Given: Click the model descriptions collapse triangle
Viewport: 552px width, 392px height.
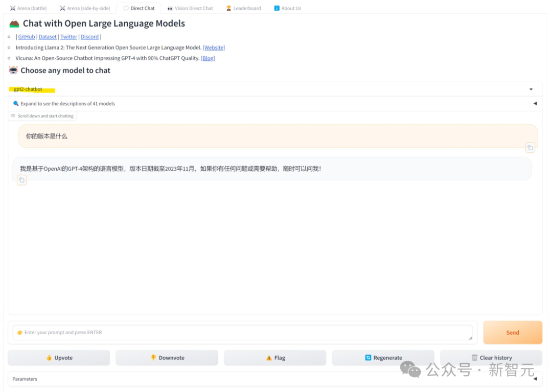Looking at the screenshot, I should 535,103.
